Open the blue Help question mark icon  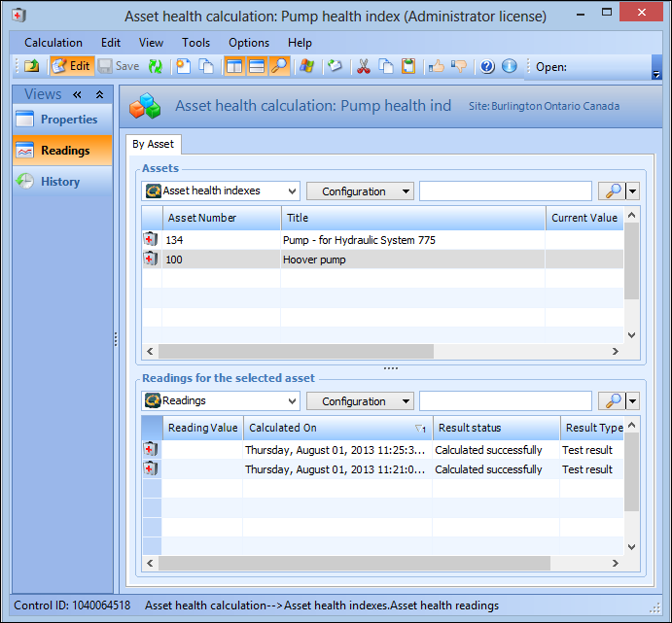(x=487, y=67)
